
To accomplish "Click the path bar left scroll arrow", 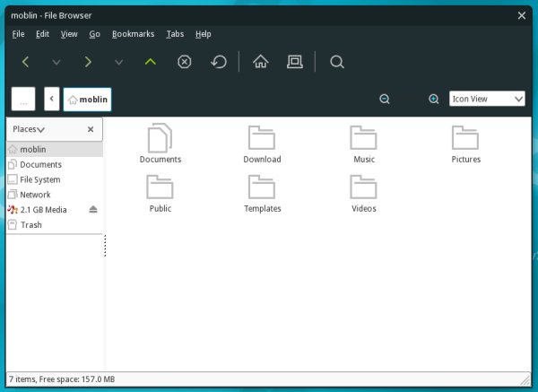I will point(52,100).
